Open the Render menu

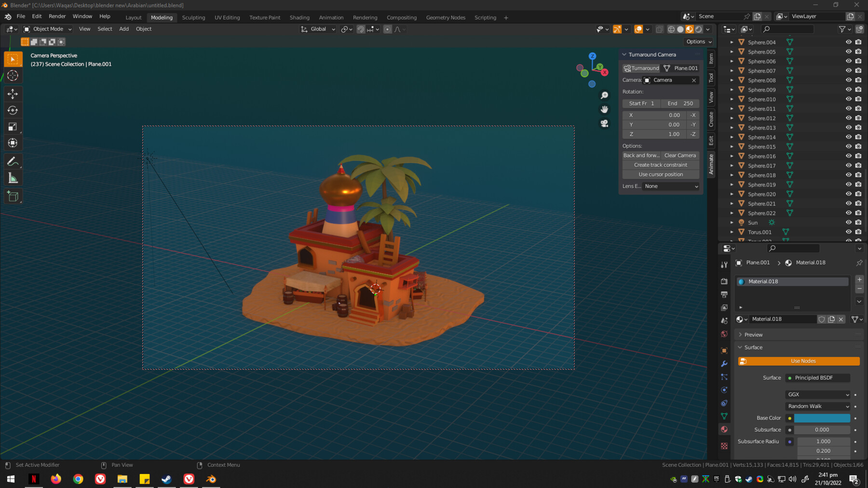57,16
